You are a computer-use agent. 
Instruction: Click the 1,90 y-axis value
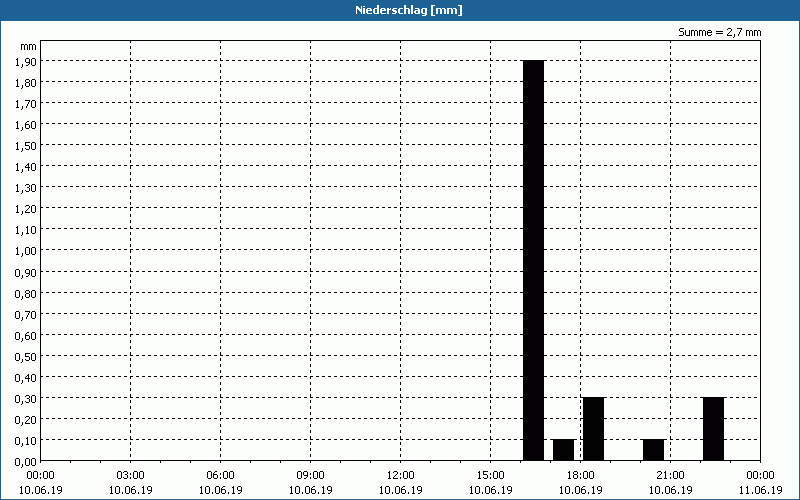[x=26, y=61]
